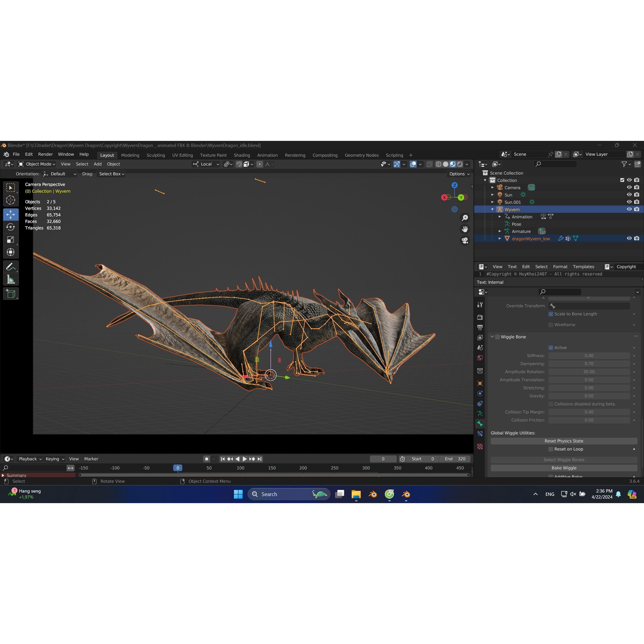Hide the Sun.001 light in the viewport
This screenshot has width=644, height=644.
click(629, 202)
